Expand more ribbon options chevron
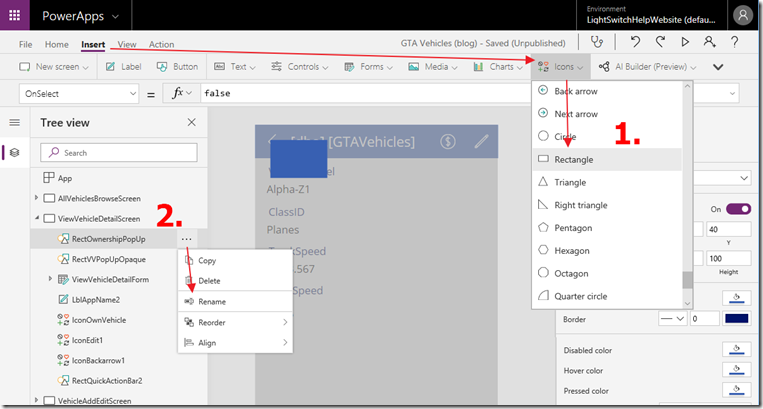763x409 pixels. (x=718, y=67)
